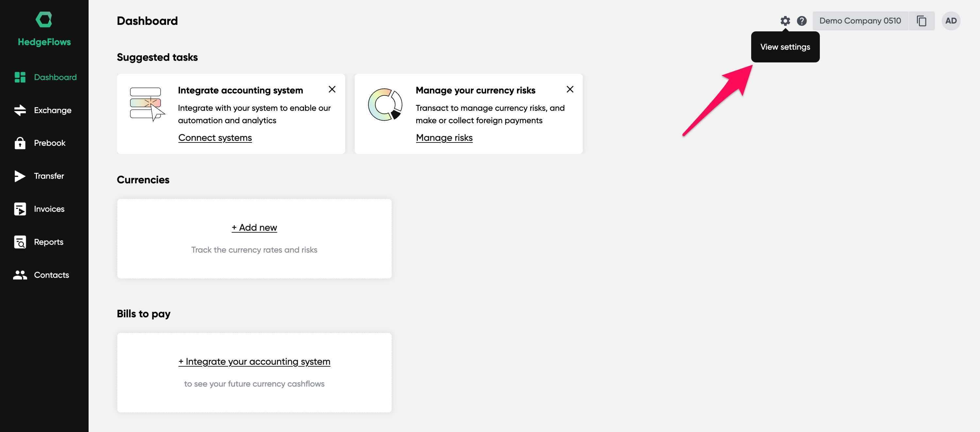
Task: Click the HedgeFlows logo icon
Action: tap(44, 19)
